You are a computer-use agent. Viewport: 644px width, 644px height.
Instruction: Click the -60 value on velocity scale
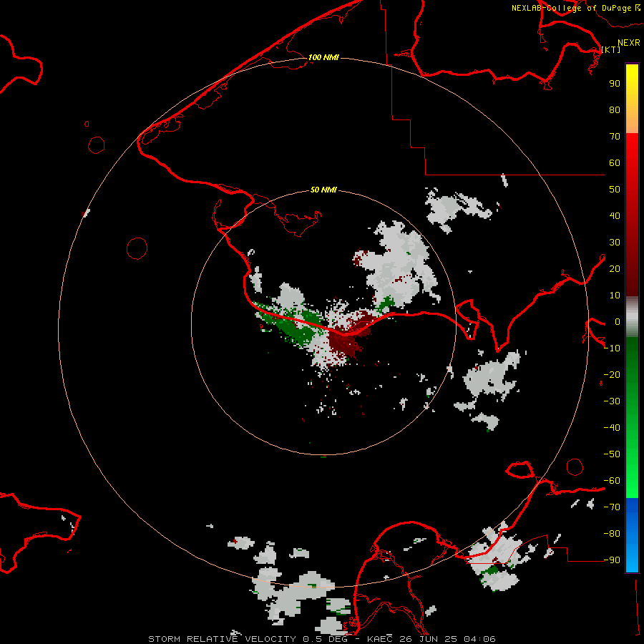tap(612, 481)
